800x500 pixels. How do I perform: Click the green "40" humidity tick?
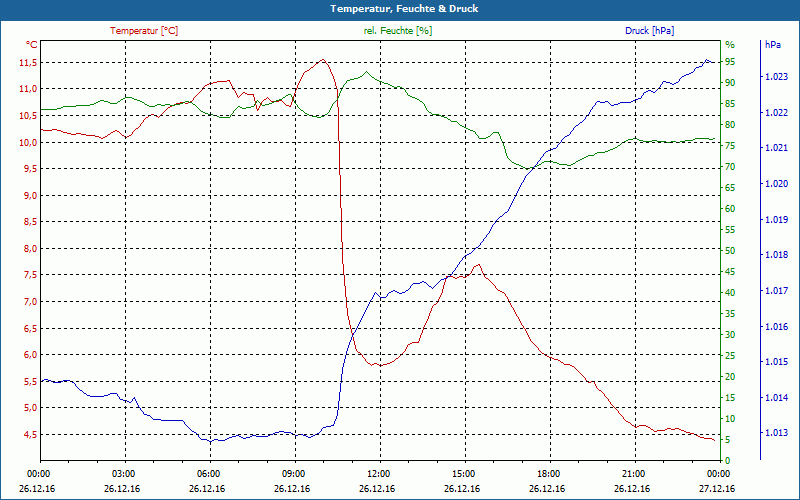pos(730,293)
